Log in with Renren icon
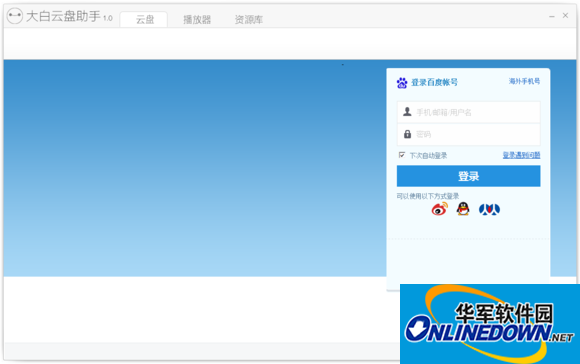This screenshot has height=364, width=580. pos(489,209)
